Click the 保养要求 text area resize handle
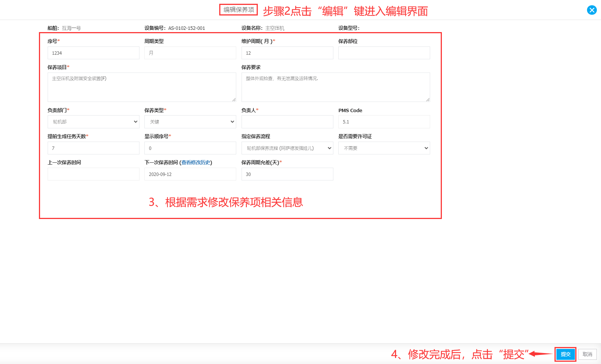Image resolution: width=601 pixels, height=364 pixels. pos(428,100)
